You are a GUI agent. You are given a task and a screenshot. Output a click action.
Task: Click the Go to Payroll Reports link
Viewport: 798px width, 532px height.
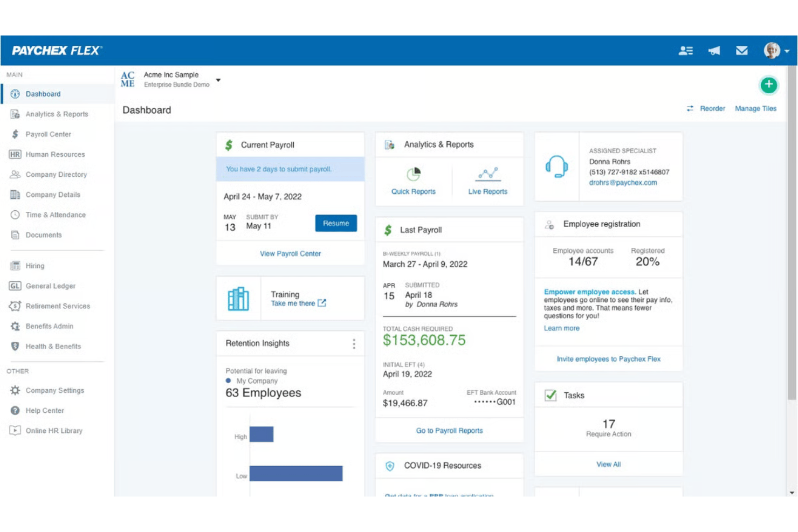point(449,431)
